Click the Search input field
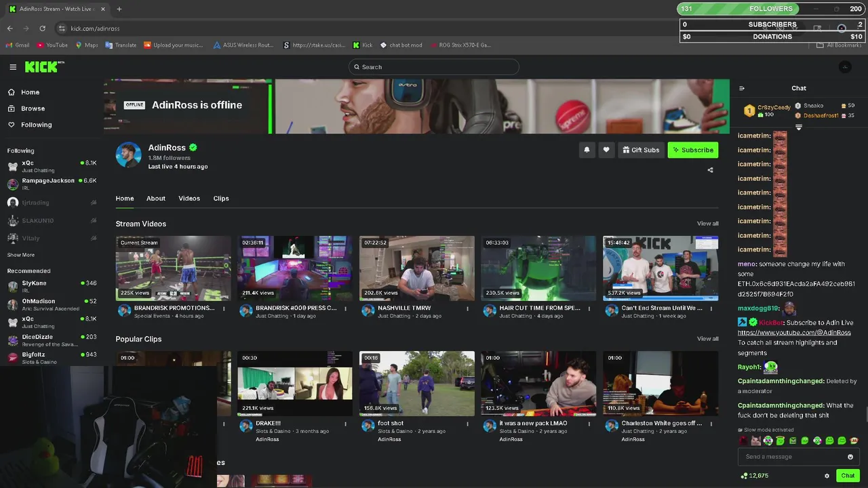This screenshot has height=488, width=868. tap(434, 67)
